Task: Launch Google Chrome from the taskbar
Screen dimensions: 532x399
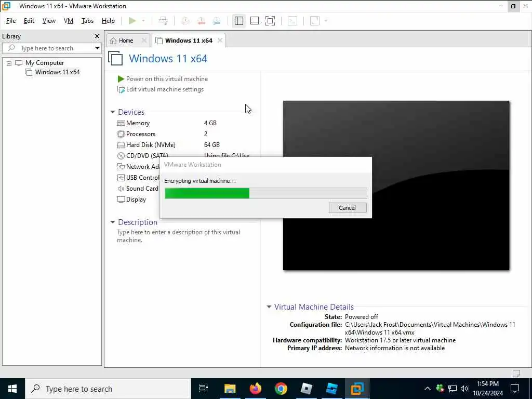Action: 281,389
